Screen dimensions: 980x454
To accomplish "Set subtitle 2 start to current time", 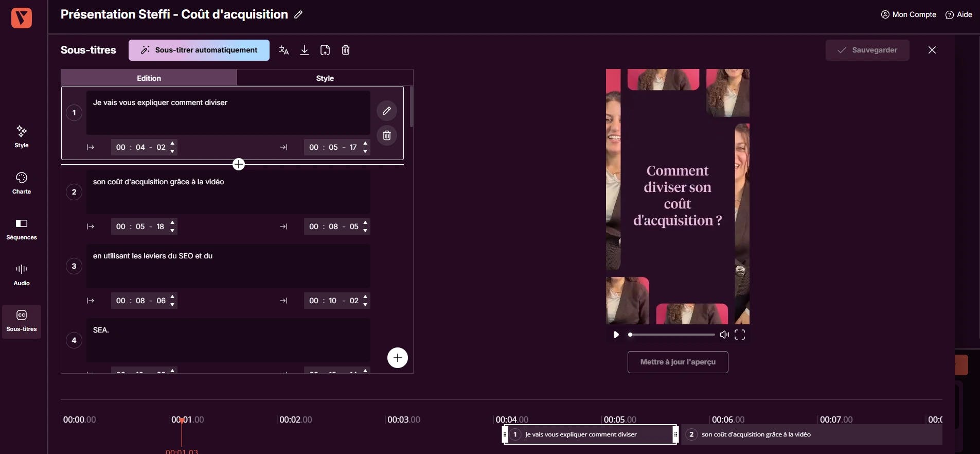I will 91,226.
